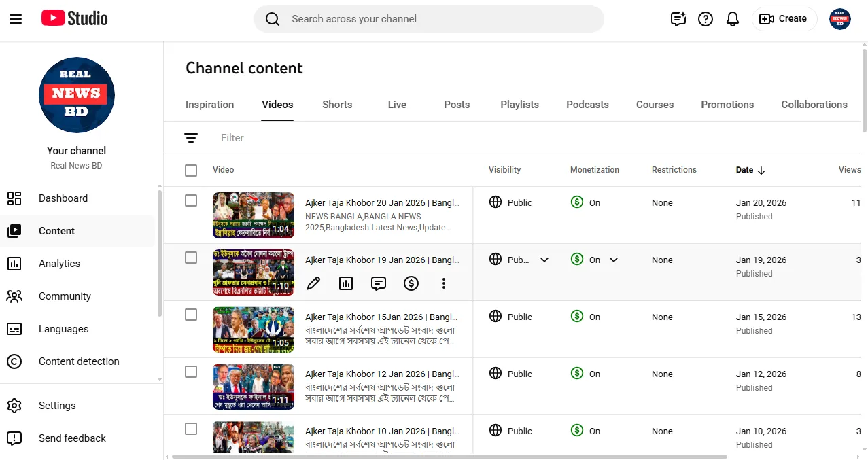Open analytics icon for 19 Jan video
868x460 pixels.
(x=346, y=283)
